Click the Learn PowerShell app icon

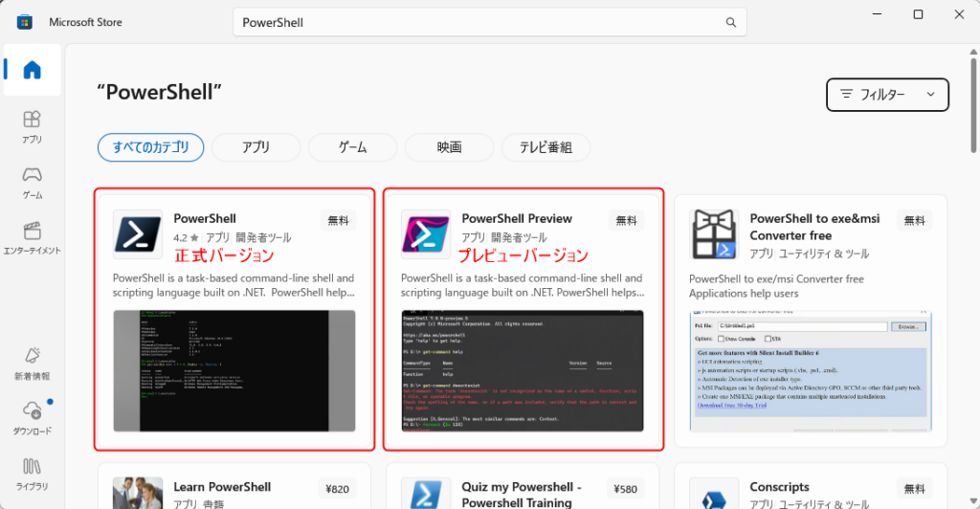(x=138, y=494)
